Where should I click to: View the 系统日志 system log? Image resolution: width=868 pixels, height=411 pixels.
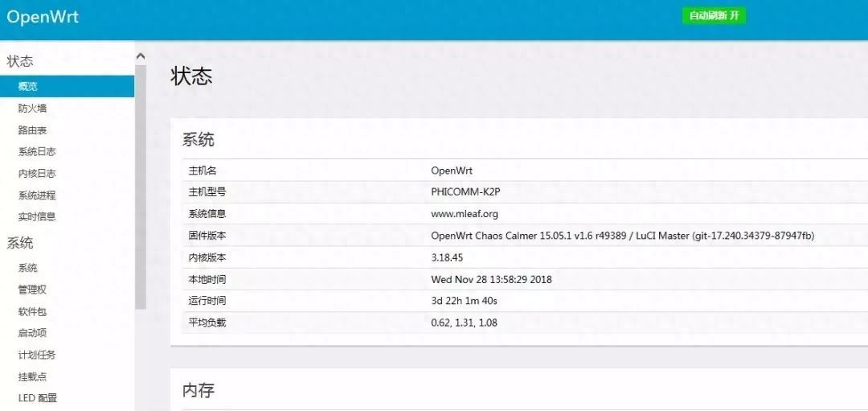click(x=36, y=152)
